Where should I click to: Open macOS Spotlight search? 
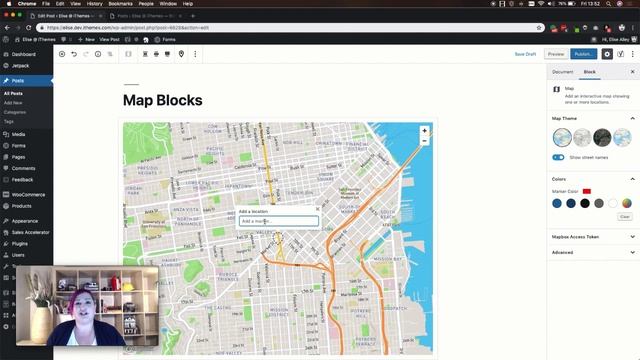(609, 4)
